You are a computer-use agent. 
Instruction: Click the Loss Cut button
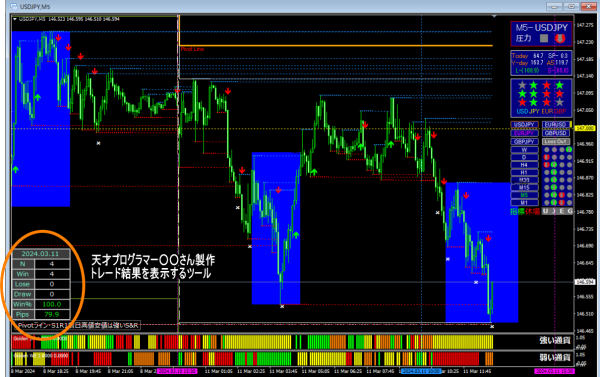556,142
